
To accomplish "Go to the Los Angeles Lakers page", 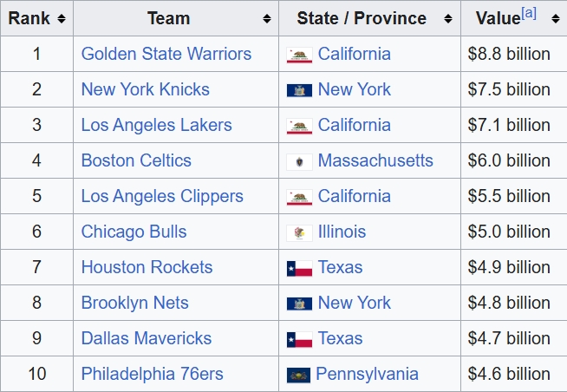I will tap(156, 125).
